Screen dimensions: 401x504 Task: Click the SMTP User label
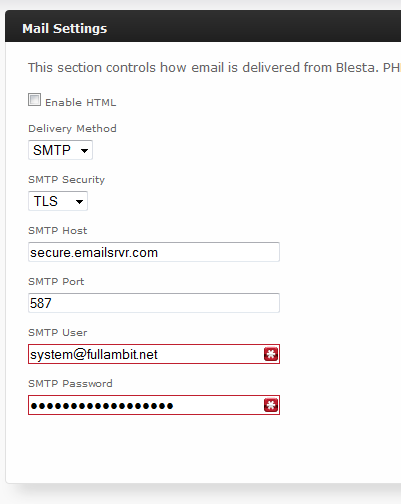[x=58, y=333]
